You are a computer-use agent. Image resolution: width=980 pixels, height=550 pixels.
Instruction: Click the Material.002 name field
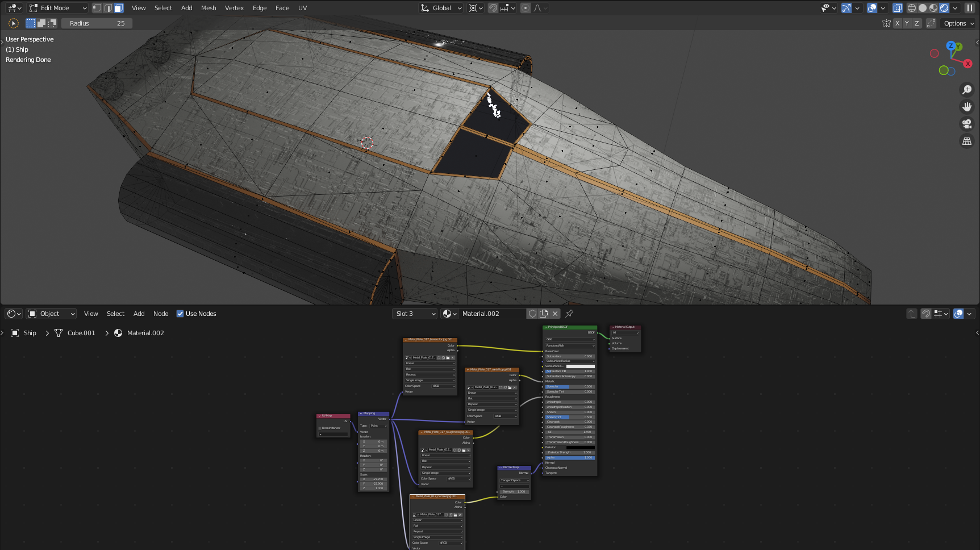click(491, 314)
